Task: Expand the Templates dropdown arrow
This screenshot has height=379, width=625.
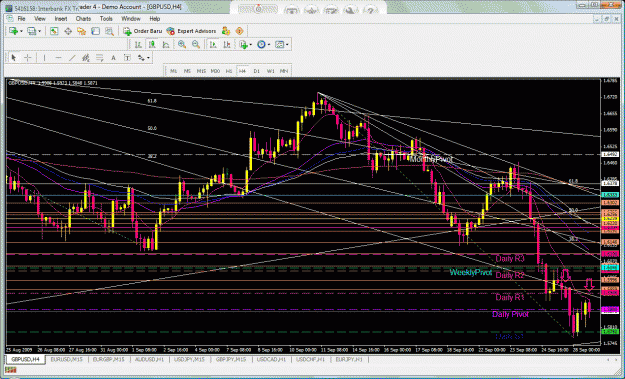Action: click(x=287, y=45)
